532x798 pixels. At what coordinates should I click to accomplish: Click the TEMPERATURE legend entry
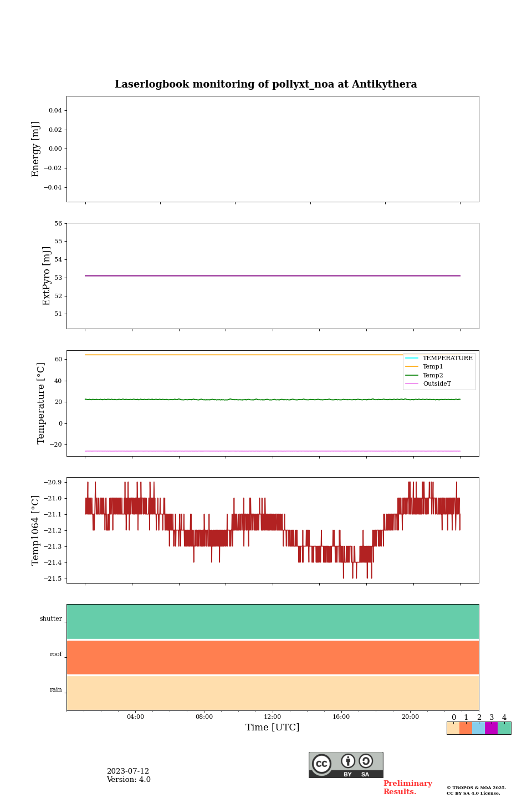pyautogui.click(x=439, y=358)
